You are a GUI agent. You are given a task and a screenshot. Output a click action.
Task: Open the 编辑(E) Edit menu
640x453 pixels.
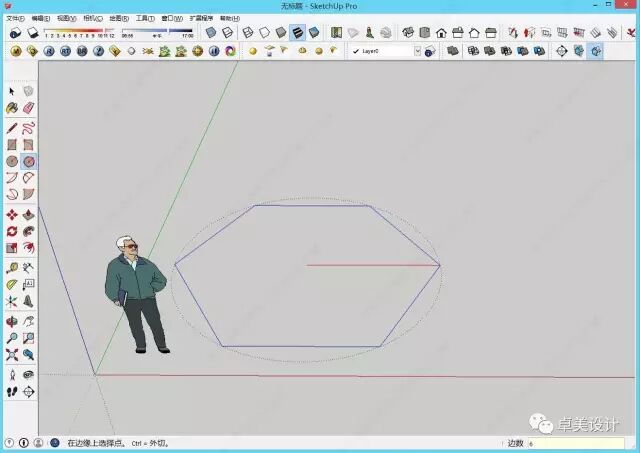(41, 18)
